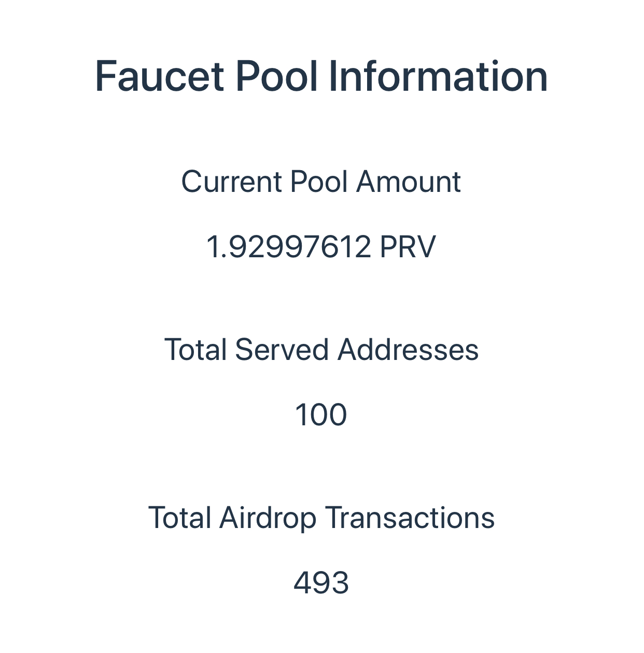
Task: Click the word Amount under the heading
Action: pyautogui.click(x=409, y=182)
